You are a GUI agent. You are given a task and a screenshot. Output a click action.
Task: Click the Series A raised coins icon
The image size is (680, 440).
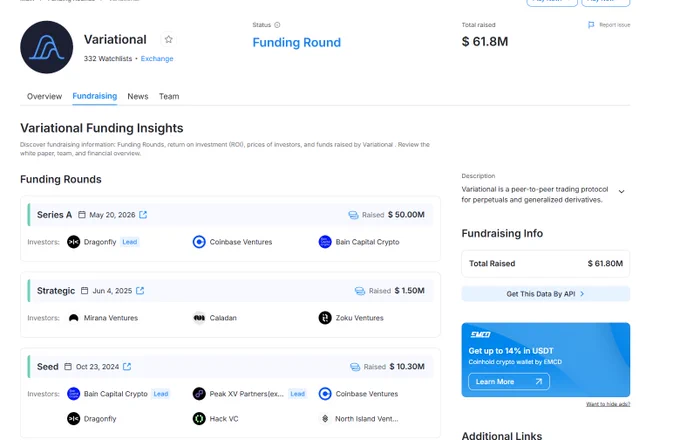pos(353,215)
